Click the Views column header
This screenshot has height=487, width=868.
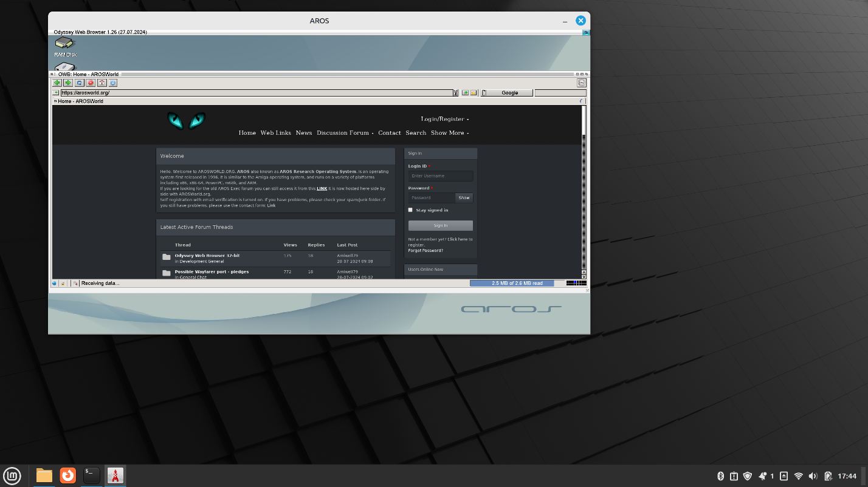tap(290, 245)
